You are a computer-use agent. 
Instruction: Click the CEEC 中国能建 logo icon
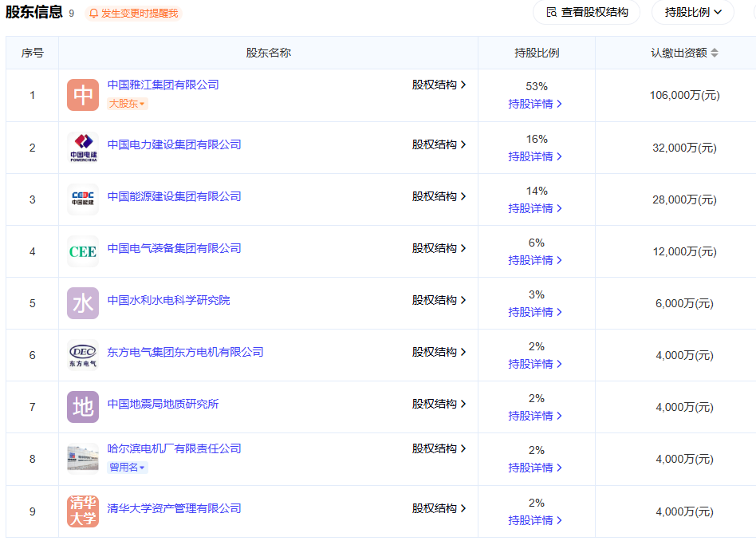[82, 199]
